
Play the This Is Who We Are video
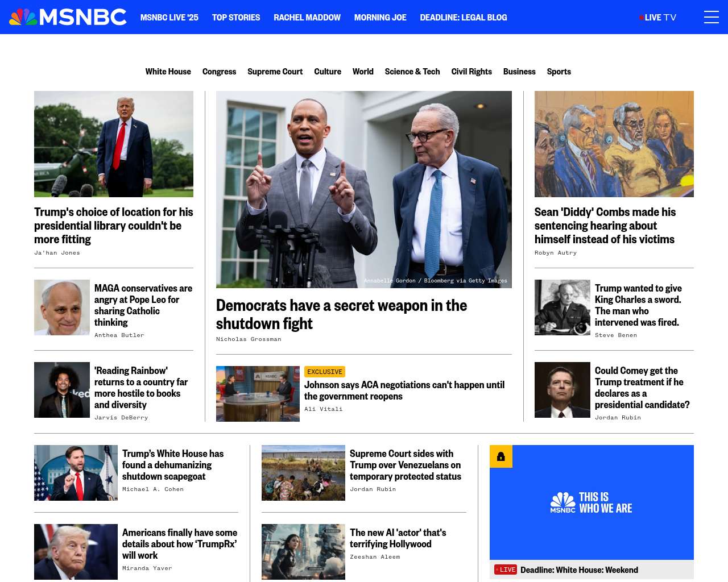click(591, 502)
